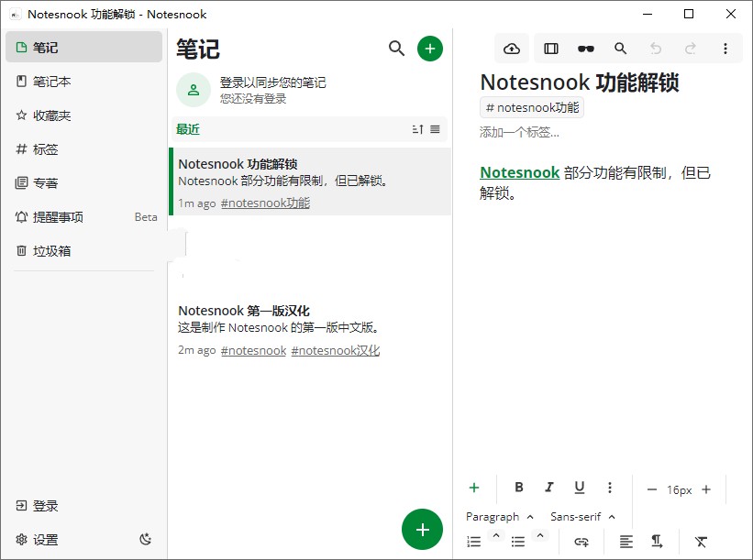The image size is (753, 560).
Task: Click the redo arrow in editor
Action: click(x=690, y=49)
